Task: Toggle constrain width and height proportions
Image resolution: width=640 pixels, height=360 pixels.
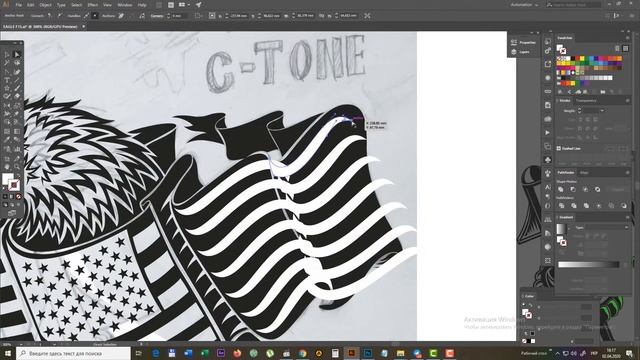Action: pyautogui.click(x=321, y=16)
